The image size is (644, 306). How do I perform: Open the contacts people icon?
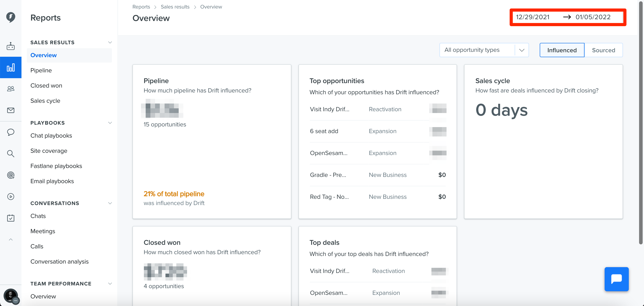click(x=11, y=89)
